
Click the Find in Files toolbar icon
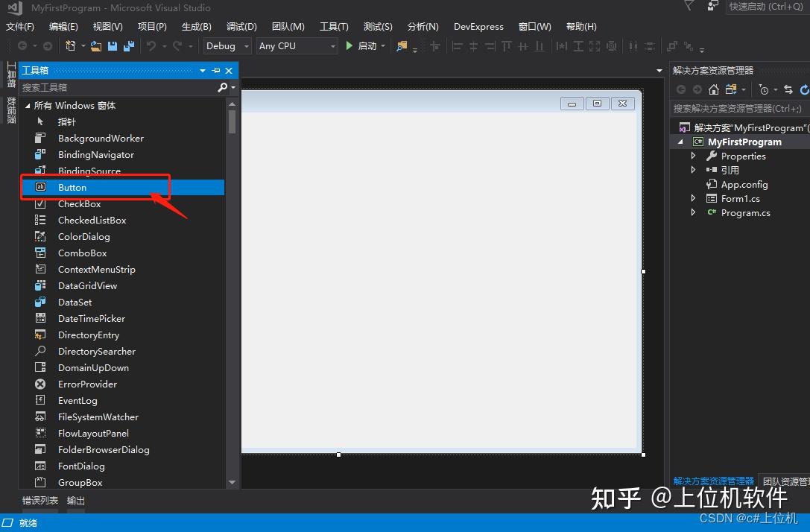click(x=402, y=46)
